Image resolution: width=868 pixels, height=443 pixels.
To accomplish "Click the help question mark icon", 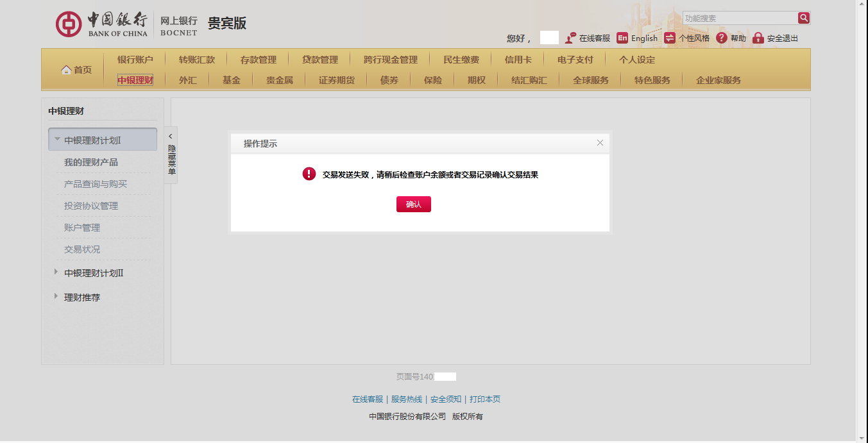I will [x=722, y=38].
